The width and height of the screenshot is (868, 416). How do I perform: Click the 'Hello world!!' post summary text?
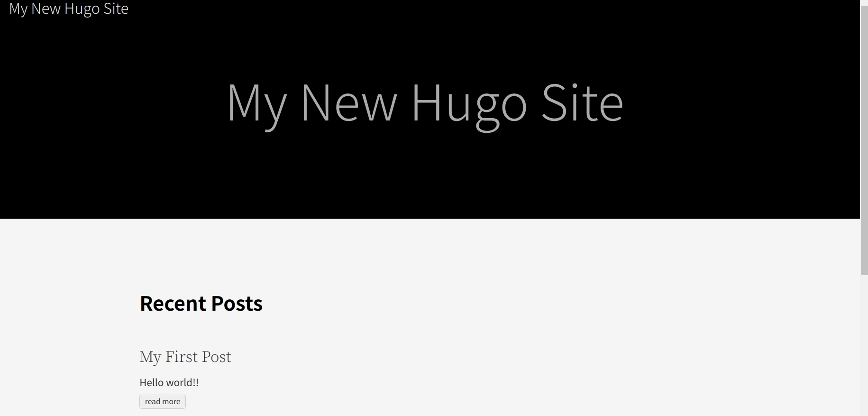[169, 382]
